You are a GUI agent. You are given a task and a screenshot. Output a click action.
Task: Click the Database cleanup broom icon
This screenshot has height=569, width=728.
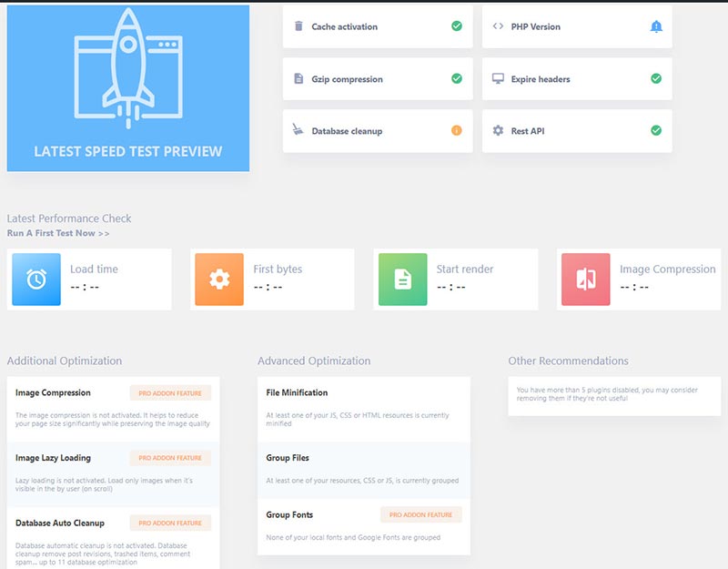[298, 131]
